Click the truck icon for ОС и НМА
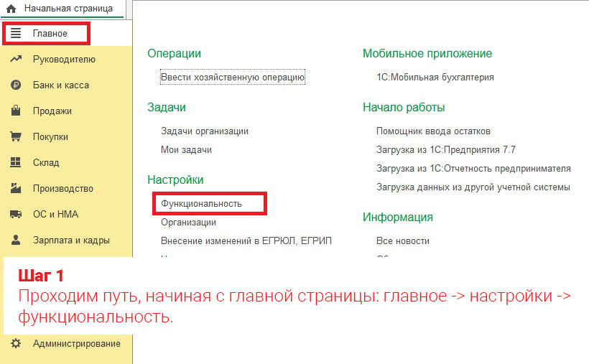589x364 pixels. (x=16, y=214)
